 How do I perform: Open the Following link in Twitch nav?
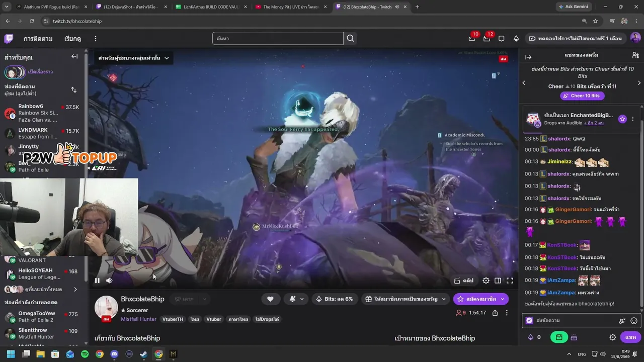coord(38,39)
